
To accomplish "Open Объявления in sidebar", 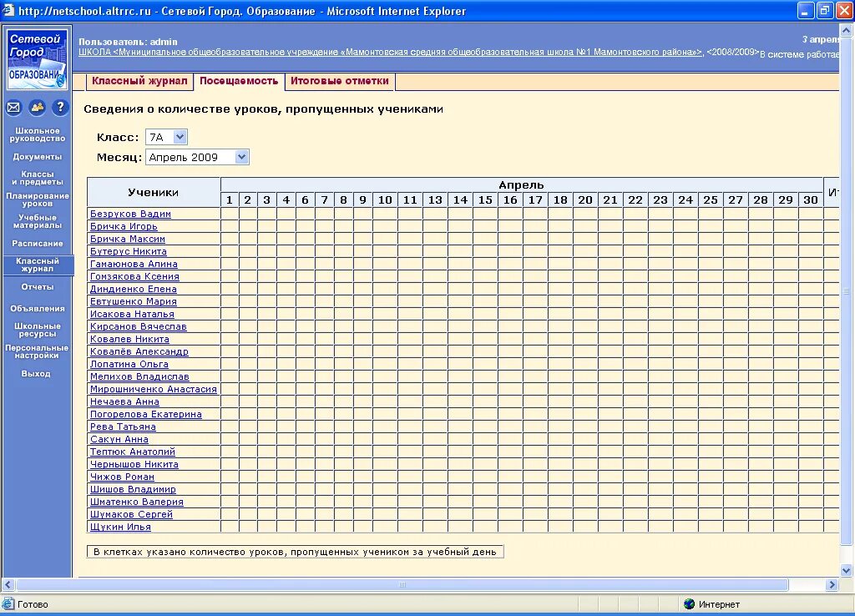I will coord(37,309).
